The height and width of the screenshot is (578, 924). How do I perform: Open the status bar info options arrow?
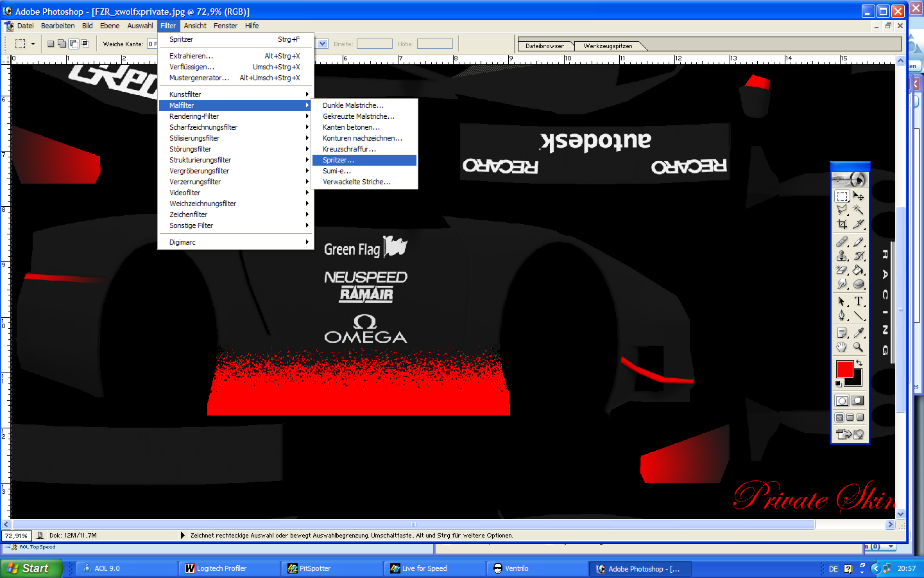(183, 535)
